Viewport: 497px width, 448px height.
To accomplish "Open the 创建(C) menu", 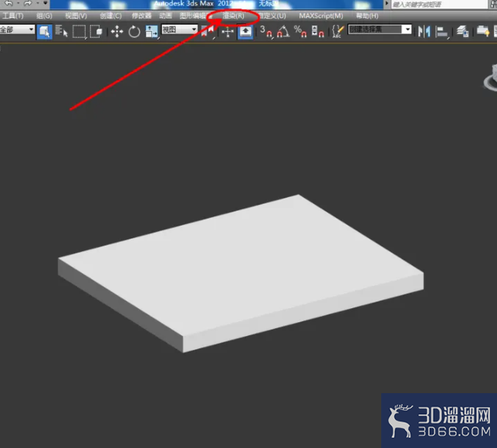I will pos(110,15).
